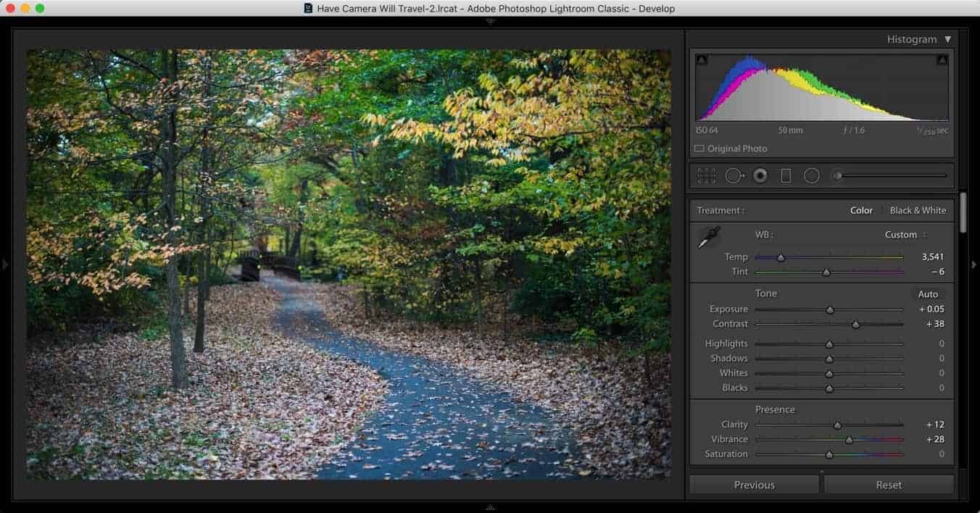This screenshot has height=513, width=980.
Task: Open the WB Custom preset dropdown
Action: [x=905, y=235]
